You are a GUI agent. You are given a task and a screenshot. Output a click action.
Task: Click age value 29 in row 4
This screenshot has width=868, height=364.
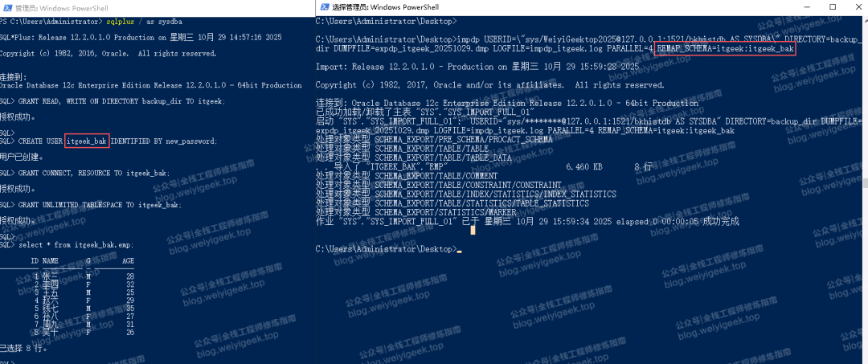(130, 300)
